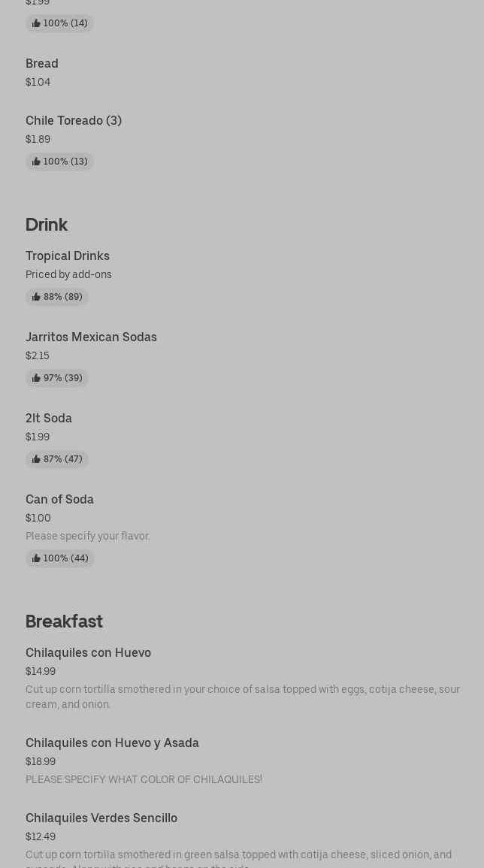Click thumbs-up icon under Can of Soda
Viewport: 484px width, 868px height.
36,558
